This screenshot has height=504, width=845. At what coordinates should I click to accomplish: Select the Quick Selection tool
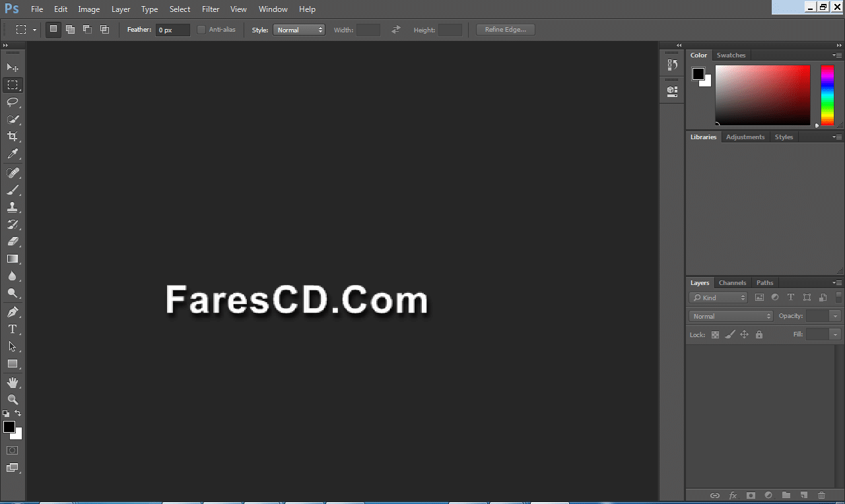(13, 119)
